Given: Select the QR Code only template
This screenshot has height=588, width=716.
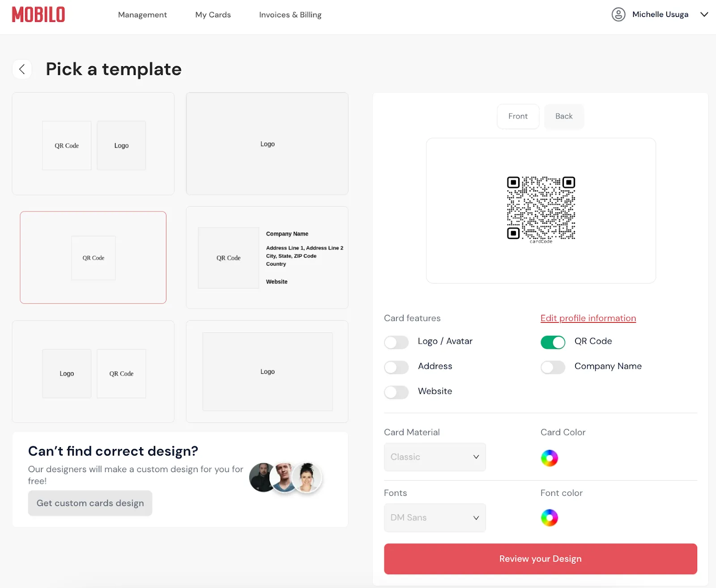Looking at the screenshot, I should (x=93, y=258).
